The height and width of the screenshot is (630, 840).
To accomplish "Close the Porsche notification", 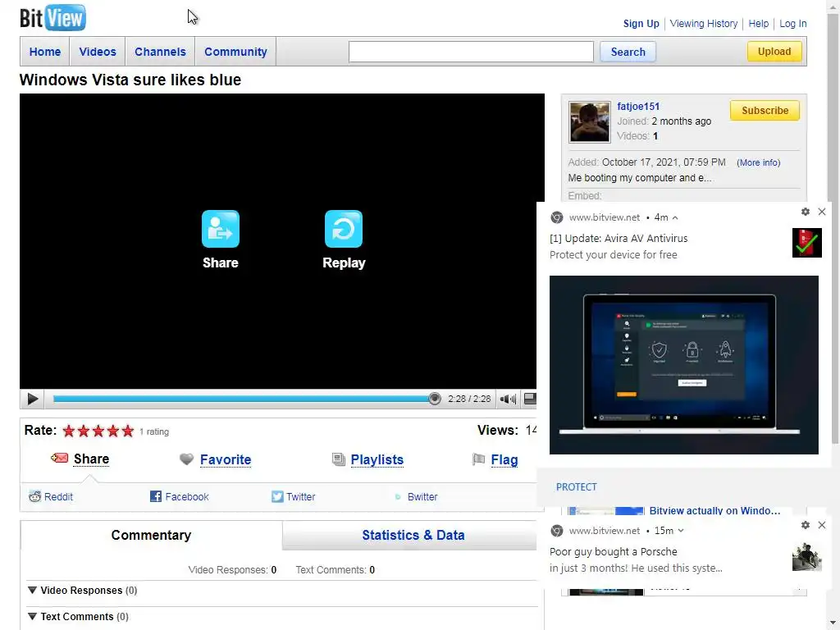I will (822, 525).
